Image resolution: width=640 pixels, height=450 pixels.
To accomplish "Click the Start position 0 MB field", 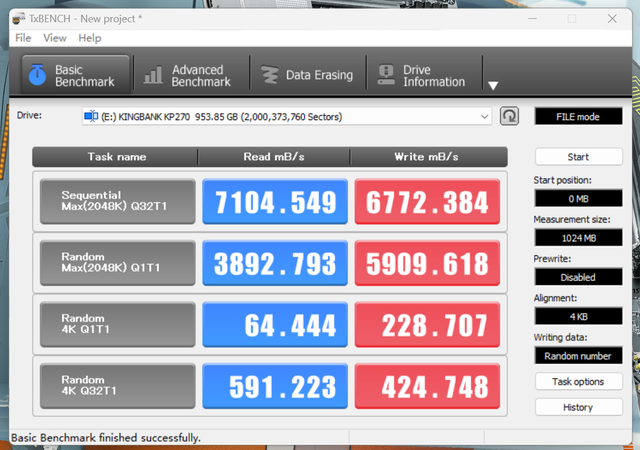I will pyautogui.click(x=578, y=198).
